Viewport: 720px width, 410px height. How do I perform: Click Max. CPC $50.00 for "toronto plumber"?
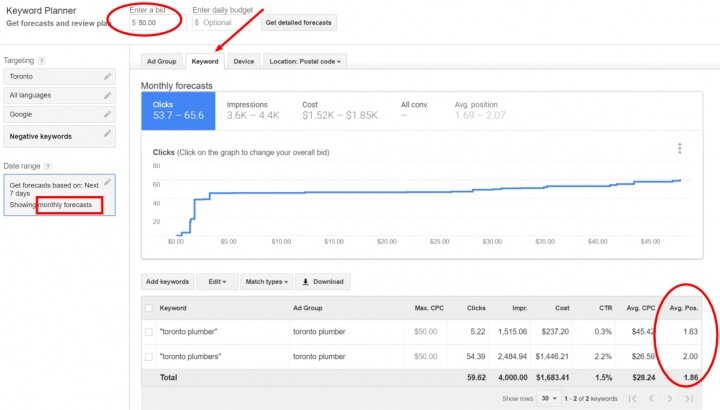(425, 331)
